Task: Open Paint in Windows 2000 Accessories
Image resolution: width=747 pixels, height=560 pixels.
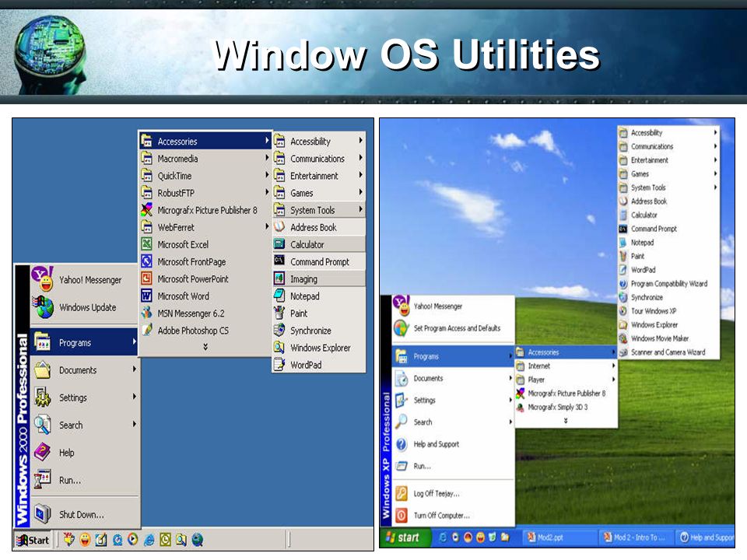Action: click(x=319, y=313)
